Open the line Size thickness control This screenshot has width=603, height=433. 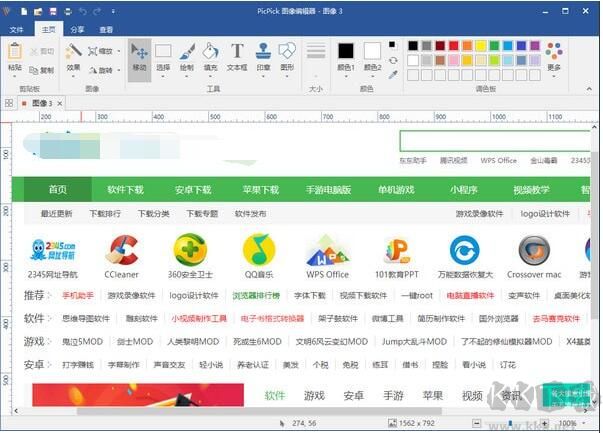point(316,51)
